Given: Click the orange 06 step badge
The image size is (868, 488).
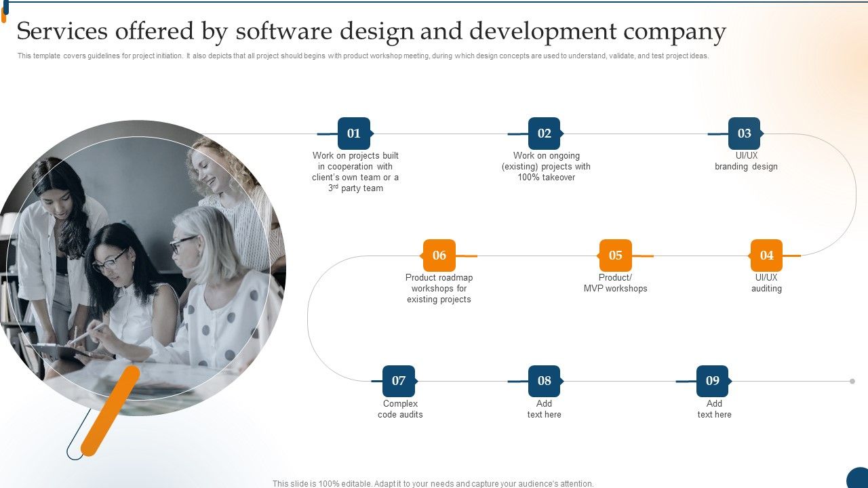Looking at the screenshot, I should [x=439, y=256].
